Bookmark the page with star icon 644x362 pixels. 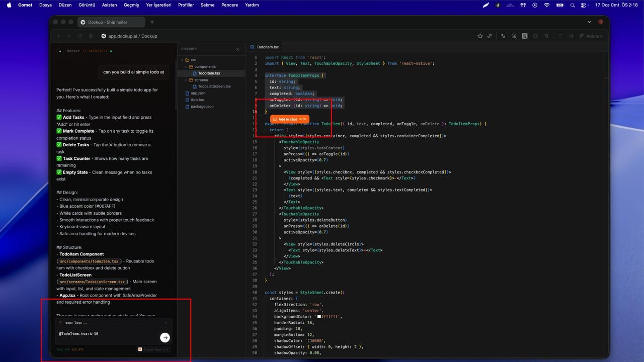pos(480,36)
